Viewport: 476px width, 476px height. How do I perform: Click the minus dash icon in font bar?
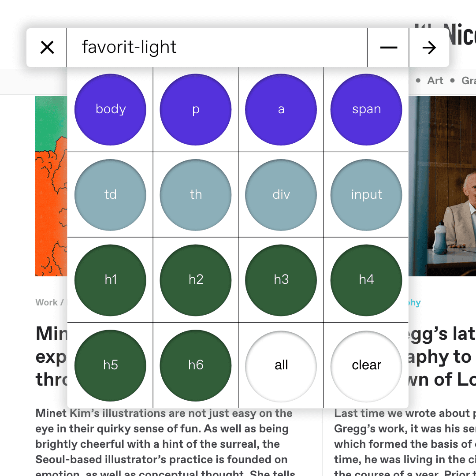388,48
